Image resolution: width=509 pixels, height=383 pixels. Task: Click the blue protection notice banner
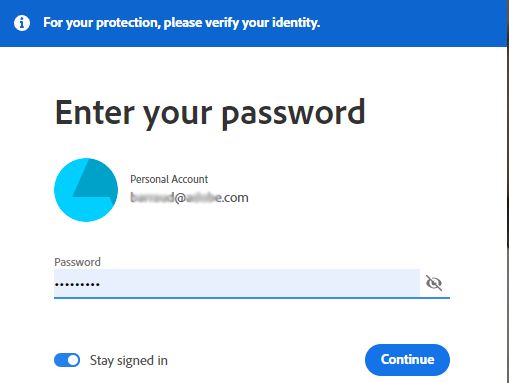pyautogui.click(x=253, y=23)
